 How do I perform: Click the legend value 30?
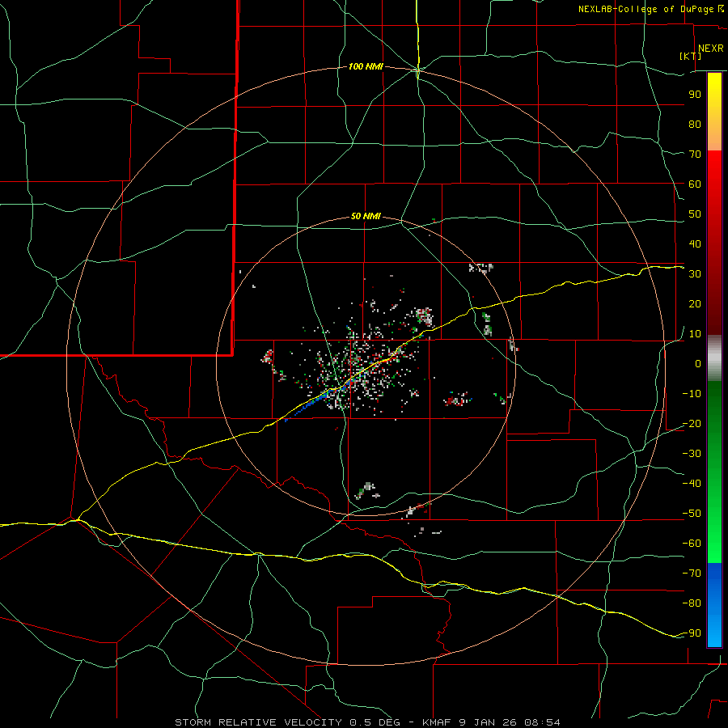[x=695, y=274]
